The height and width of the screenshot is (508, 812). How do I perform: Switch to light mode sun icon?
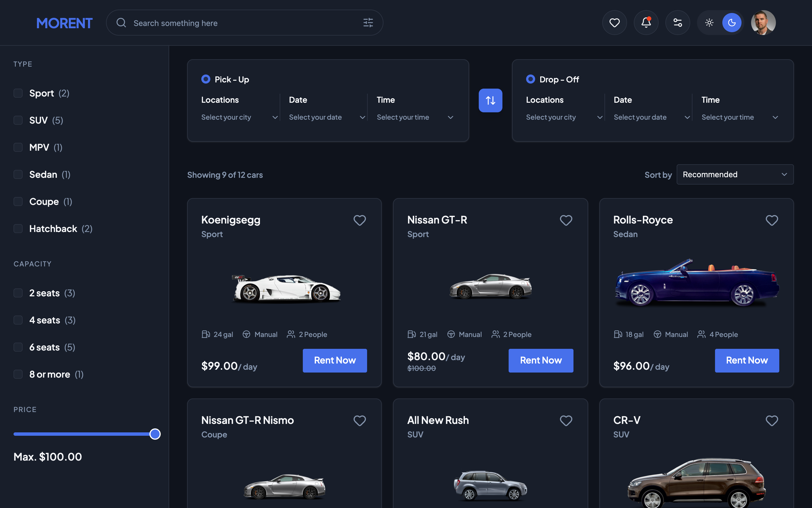point(709,23)
